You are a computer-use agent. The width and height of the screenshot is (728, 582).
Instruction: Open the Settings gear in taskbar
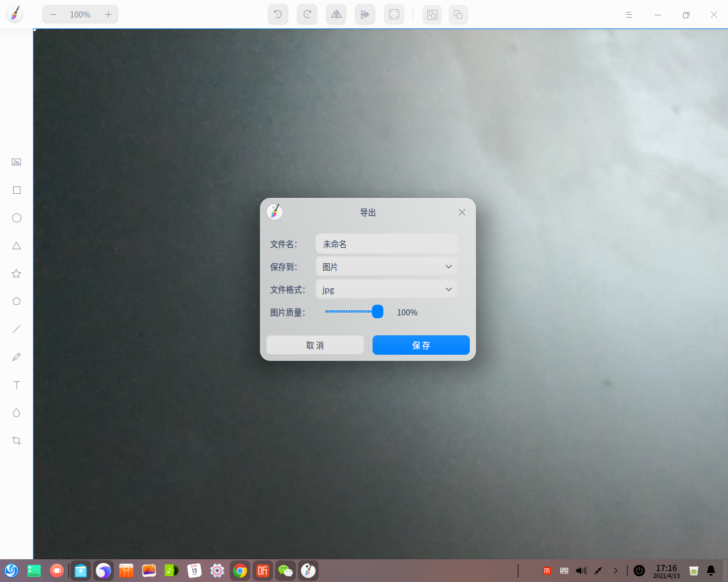coord(217,571)
